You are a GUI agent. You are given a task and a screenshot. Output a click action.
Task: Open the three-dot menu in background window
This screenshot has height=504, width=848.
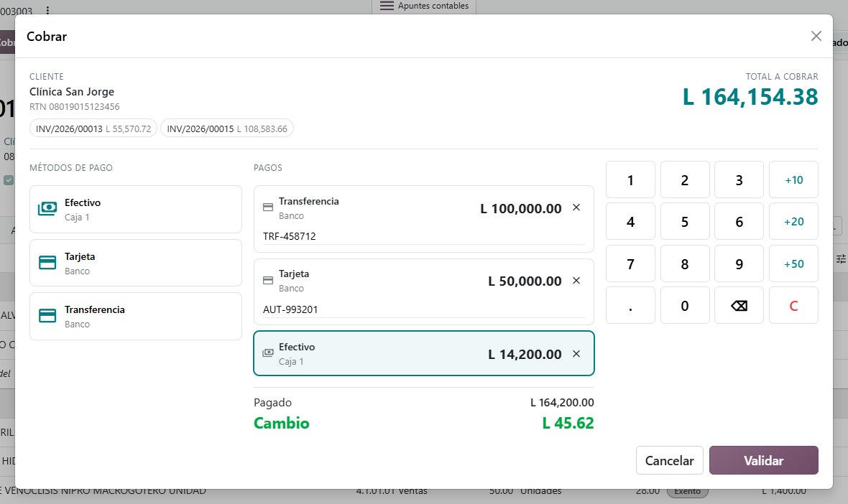[x=47, y=10]
